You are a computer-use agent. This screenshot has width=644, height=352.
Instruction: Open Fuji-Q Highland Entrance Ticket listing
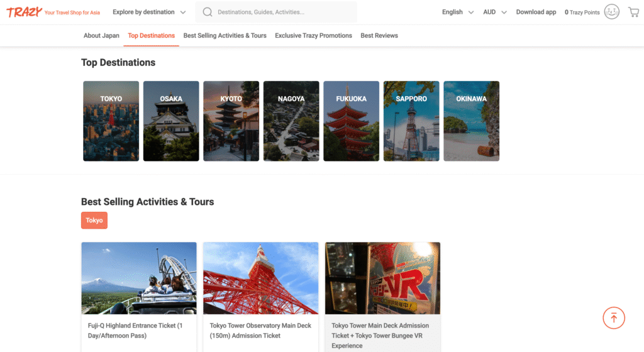(x=138, y=330)
